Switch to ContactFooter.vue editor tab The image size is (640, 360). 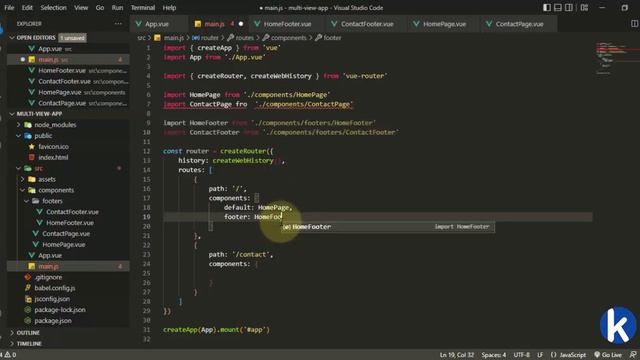[367, 24]
